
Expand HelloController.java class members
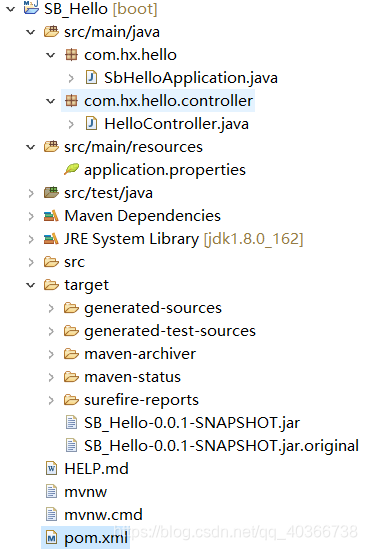click(71, 124)
